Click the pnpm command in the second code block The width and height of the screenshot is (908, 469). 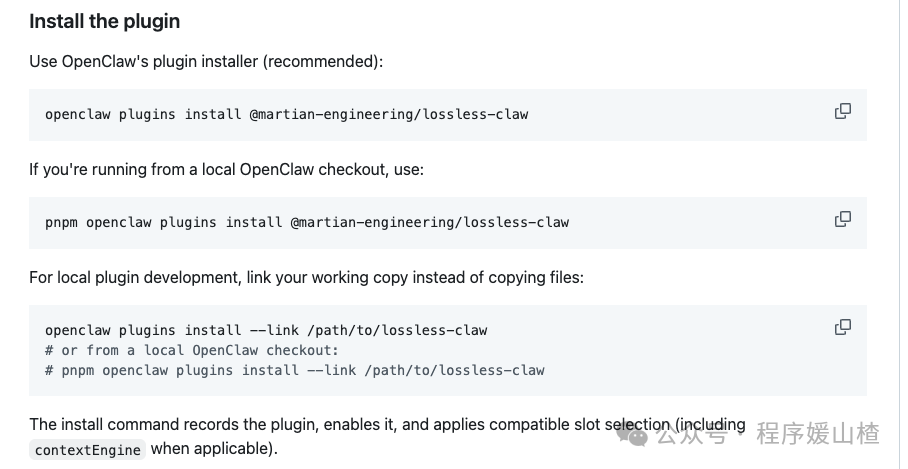click(306, 222)
